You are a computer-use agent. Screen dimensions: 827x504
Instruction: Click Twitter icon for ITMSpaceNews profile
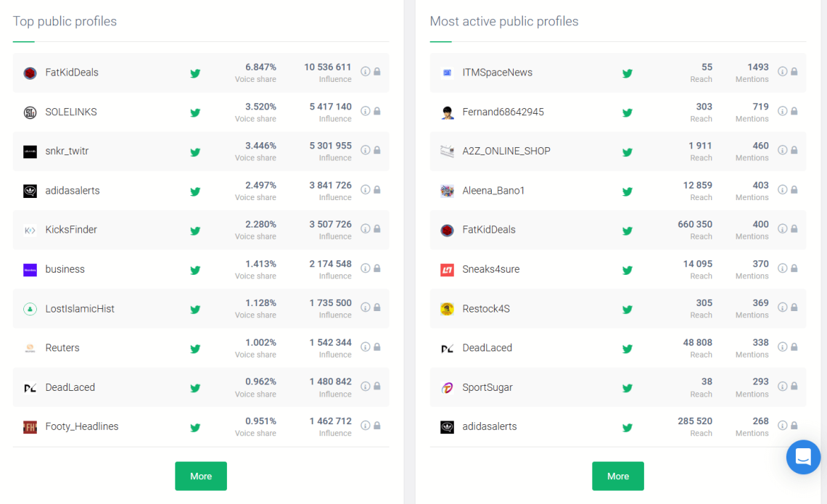[x=628, y=73]
